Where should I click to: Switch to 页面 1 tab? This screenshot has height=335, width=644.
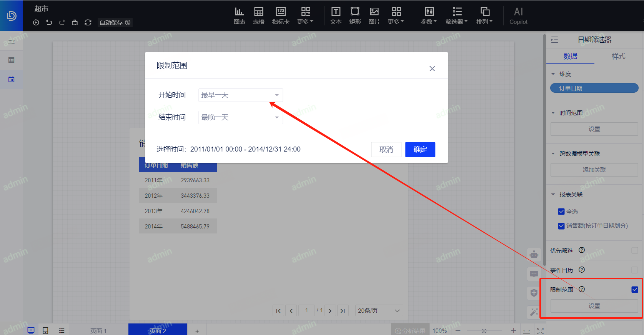(98, 330)
